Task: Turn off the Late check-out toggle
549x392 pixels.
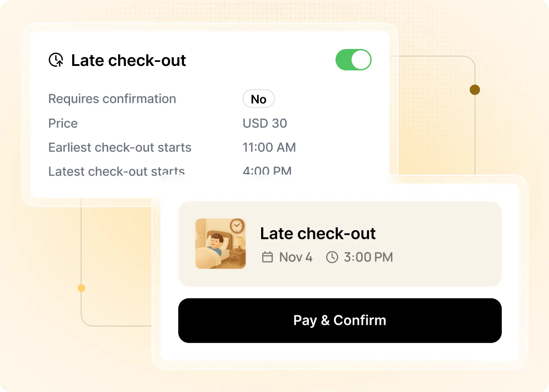Action: coord(353,60)
